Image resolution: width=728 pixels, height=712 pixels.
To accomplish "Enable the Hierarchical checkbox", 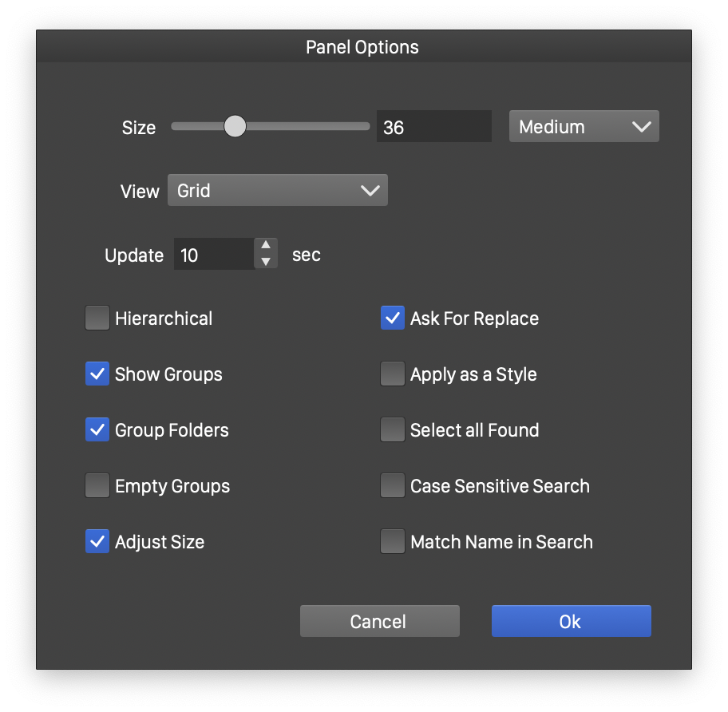I will tap(97, 318).
